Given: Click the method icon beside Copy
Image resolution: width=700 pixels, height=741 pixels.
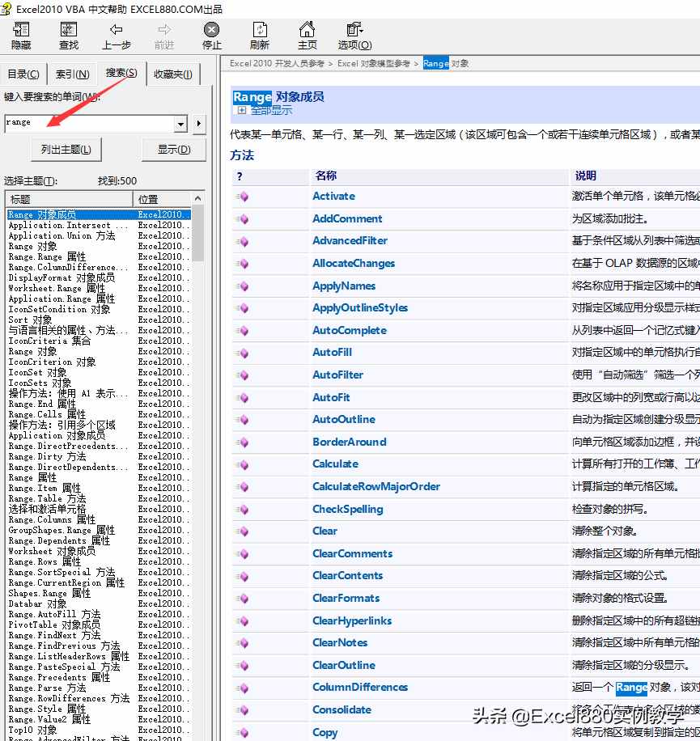Looking at the screenshot, I should tap(243, 732).
